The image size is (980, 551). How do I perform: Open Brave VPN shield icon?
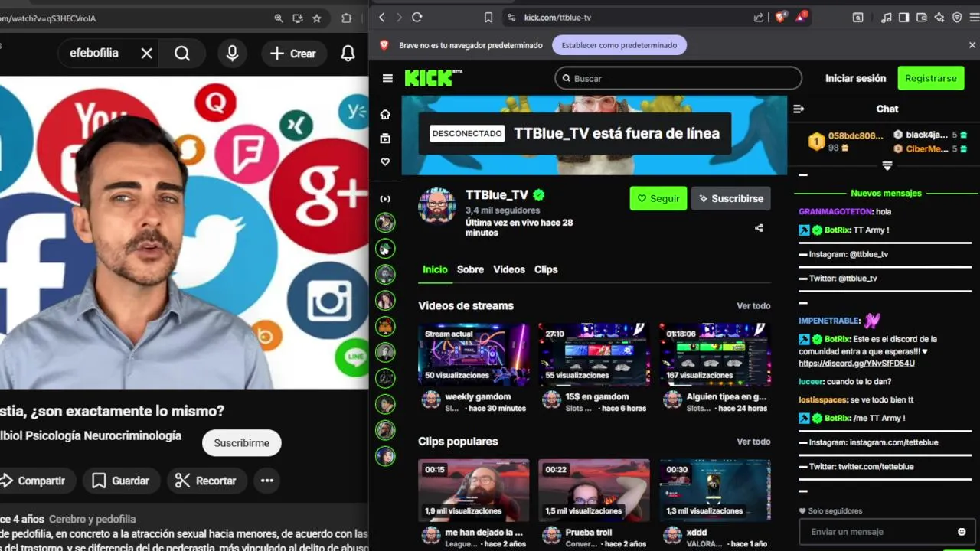(956, 17)
